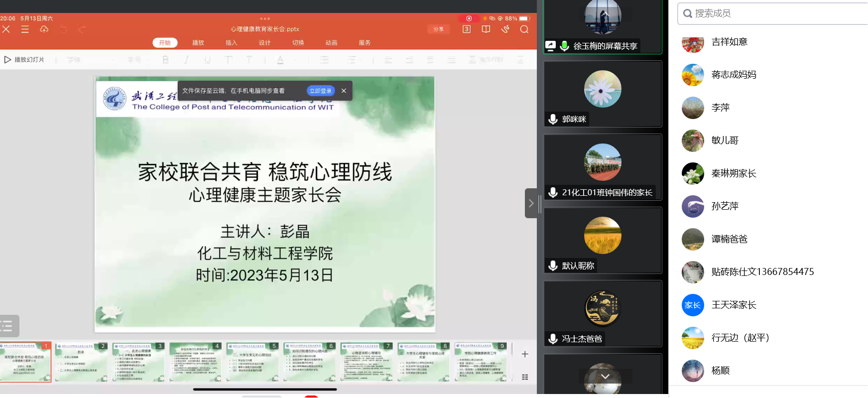Open the reading mode book icon
868x398 pixels.
[486, 29]
